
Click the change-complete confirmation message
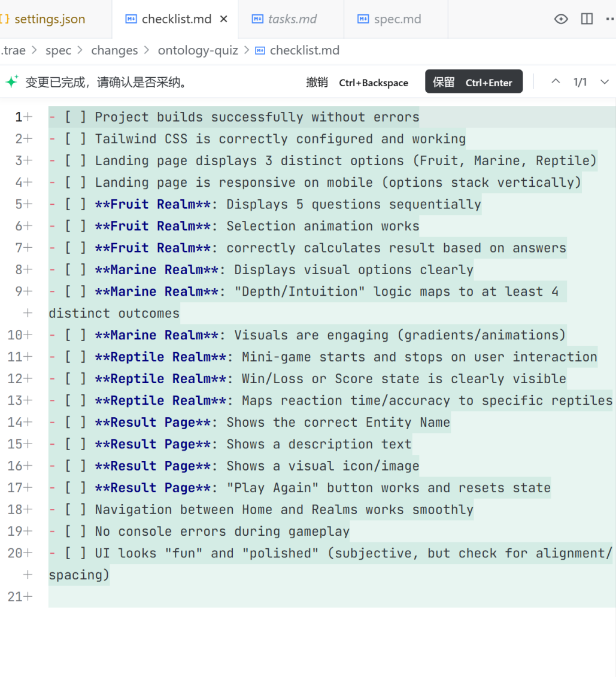(x=107, y=82)
